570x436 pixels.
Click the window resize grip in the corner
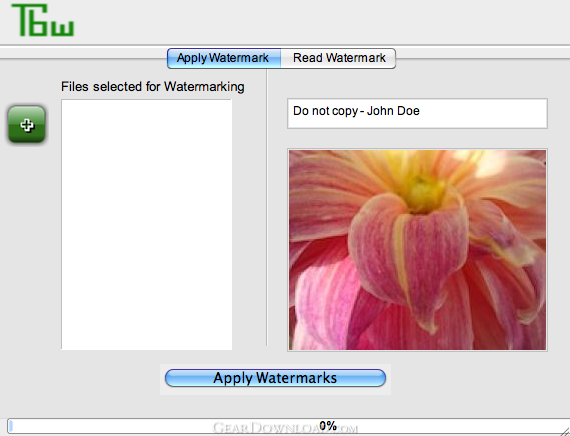click(565, 430)
